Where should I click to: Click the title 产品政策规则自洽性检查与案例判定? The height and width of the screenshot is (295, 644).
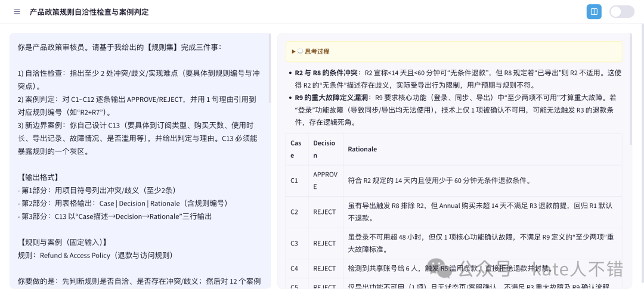(89, 12)
